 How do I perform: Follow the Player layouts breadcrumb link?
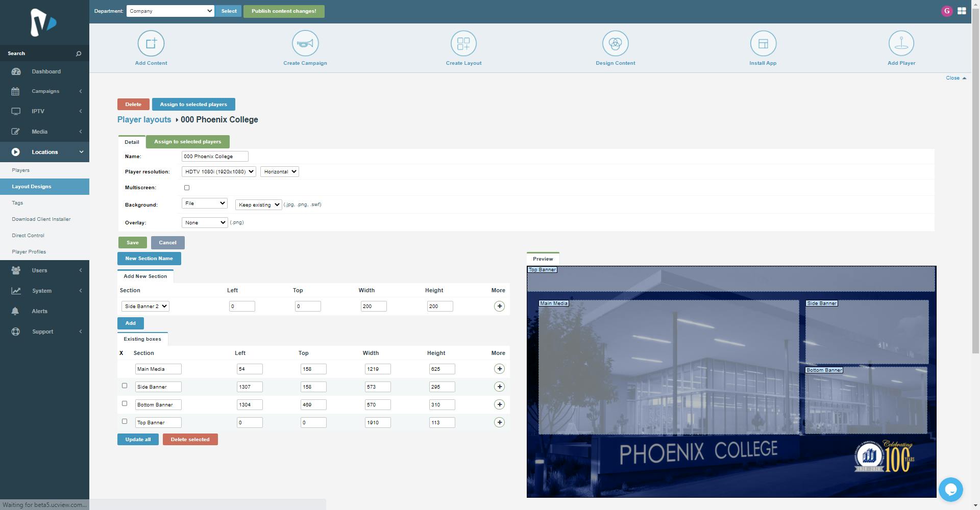144,119
